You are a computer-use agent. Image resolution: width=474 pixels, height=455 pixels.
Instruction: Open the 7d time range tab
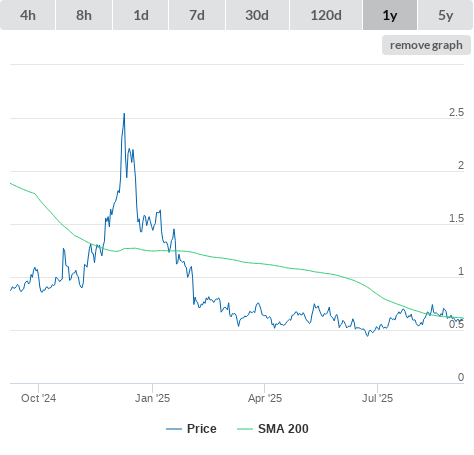tap(197, 15)
